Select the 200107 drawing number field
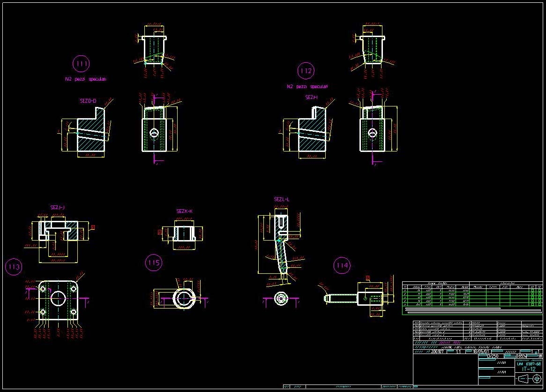 [x=438, y=351]
